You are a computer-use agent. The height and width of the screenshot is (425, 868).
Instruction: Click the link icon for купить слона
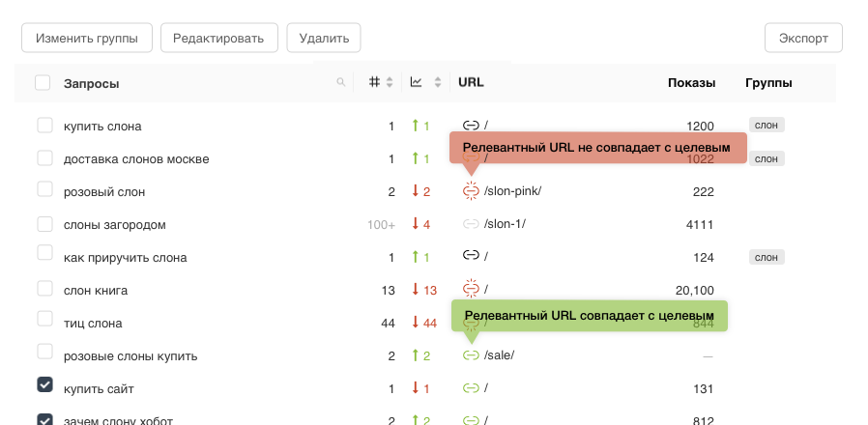coord(471,126)
